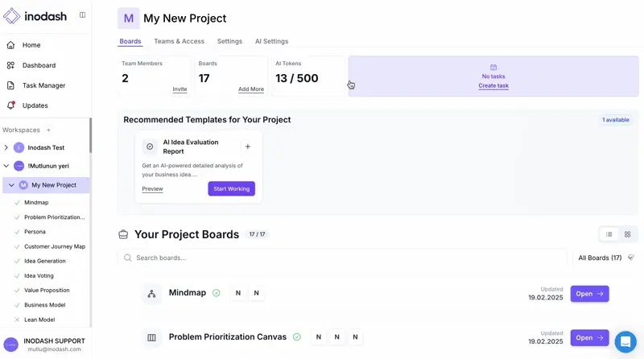This screenshot has width=644, height=359.
Task: Open Dashboard from the sidebar
Action: point(39,65)
